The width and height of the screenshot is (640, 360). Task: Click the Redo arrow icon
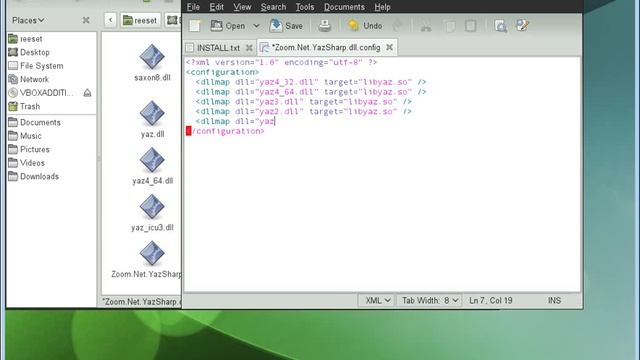[x=398, y=26]
